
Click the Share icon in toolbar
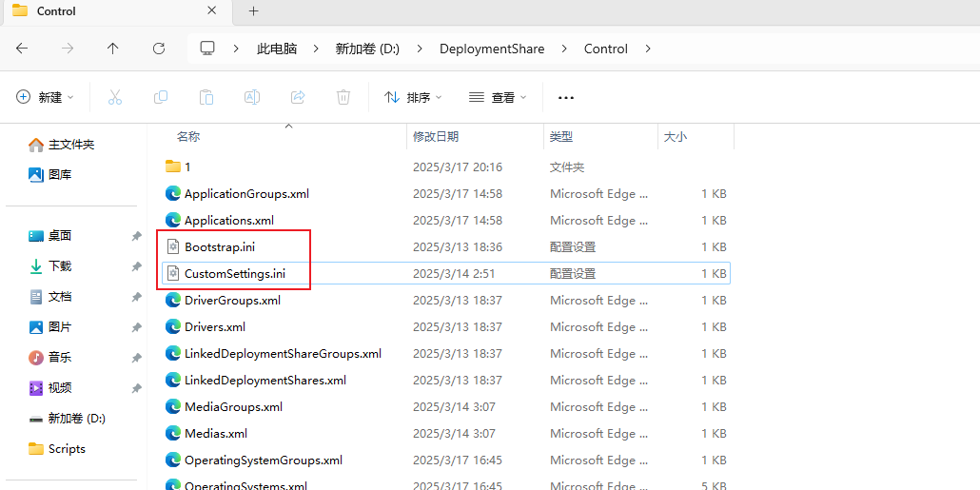pyautogui.click(x=298, y=97)
